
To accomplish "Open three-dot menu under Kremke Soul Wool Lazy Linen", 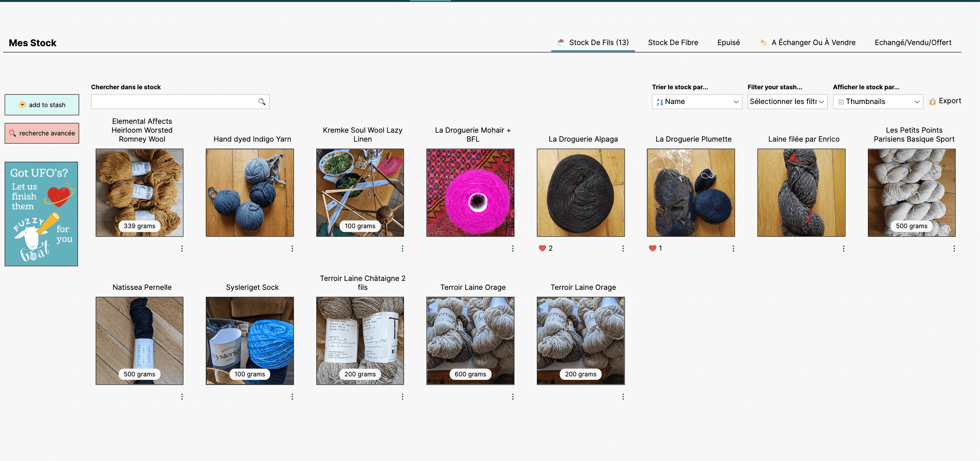I will click(402, 248).
